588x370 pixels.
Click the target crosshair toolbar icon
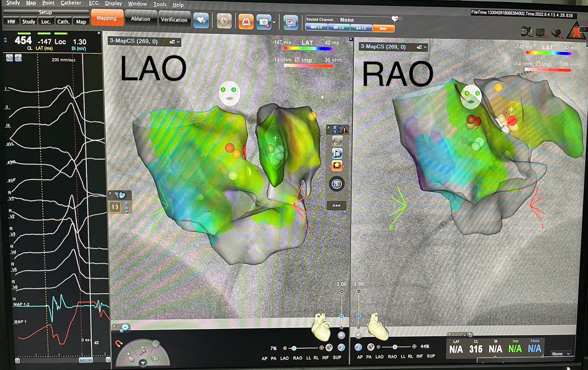(x=225, y=21)
